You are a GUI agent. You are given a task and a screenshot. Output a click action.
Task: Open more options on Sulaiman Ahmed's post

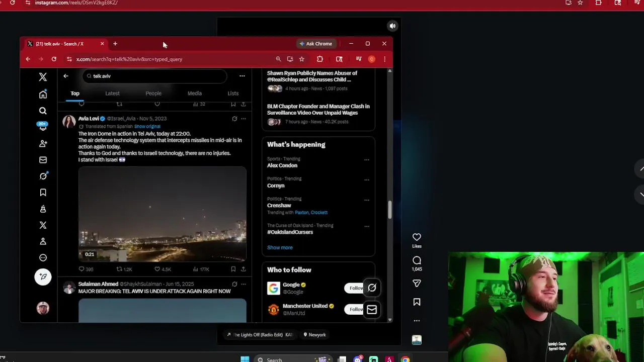coord(244,284)
